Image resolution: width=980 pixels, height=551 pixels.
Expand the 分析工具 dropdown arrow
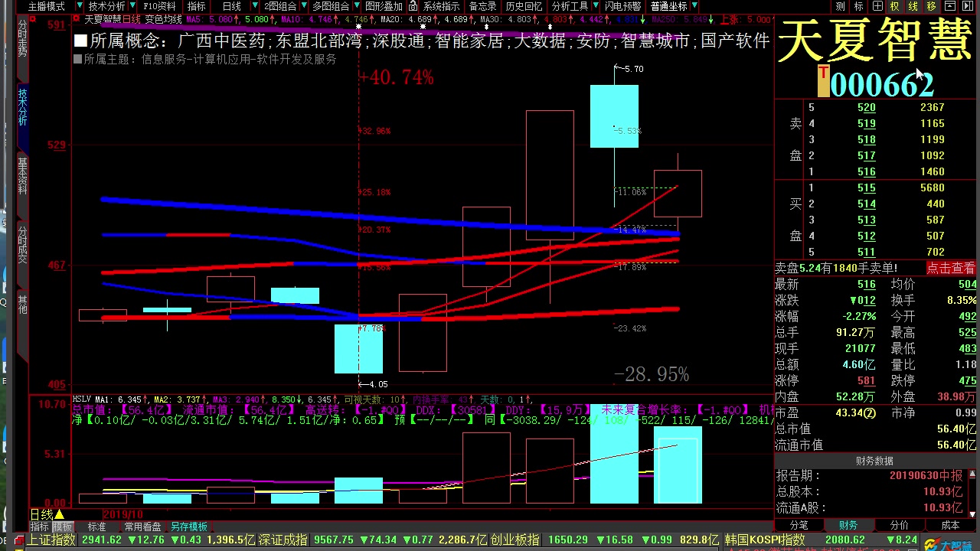[595, 6]
